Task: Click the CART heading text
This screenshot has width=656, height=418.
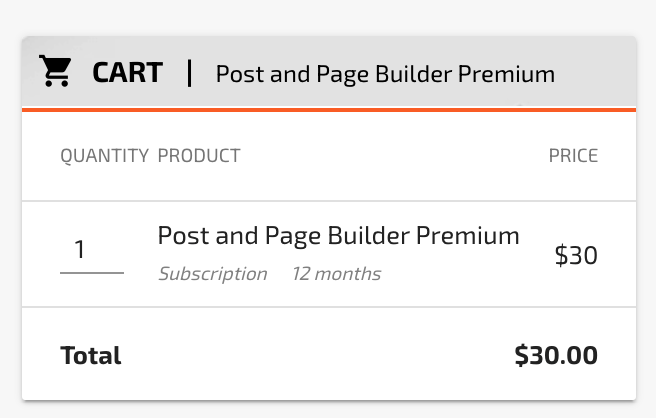Action: click(127, 73)
